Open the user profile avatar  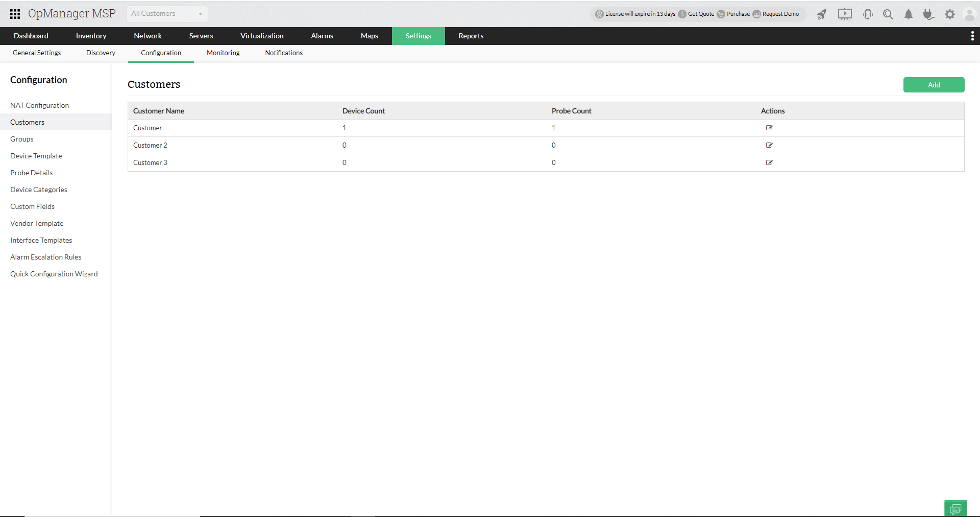click(x=969, y=14)
